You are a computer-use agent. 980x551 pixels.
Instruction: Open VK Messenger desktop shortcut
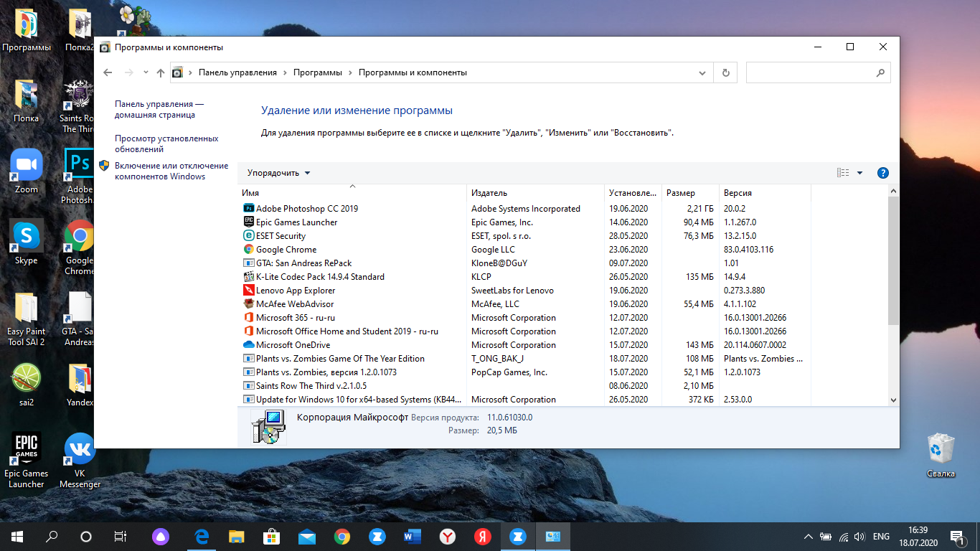[80, 461]
